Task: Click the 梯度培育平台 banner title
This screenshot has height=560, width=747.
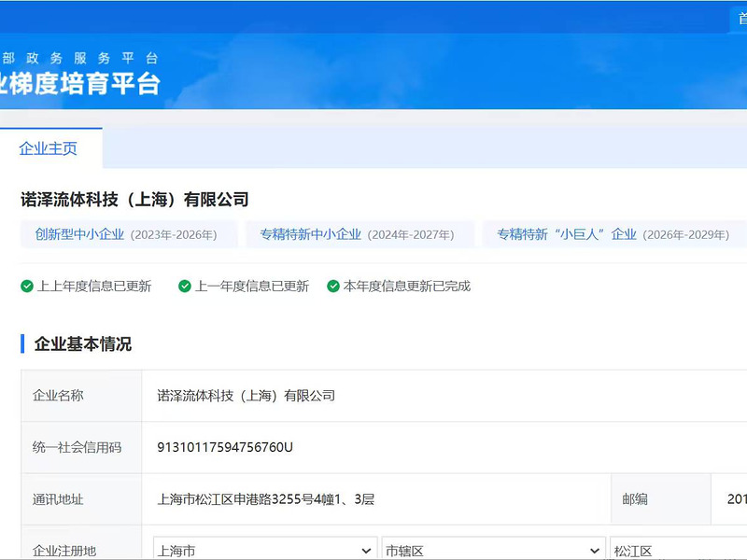Action: pyautogui.click(x=80, y=84)
